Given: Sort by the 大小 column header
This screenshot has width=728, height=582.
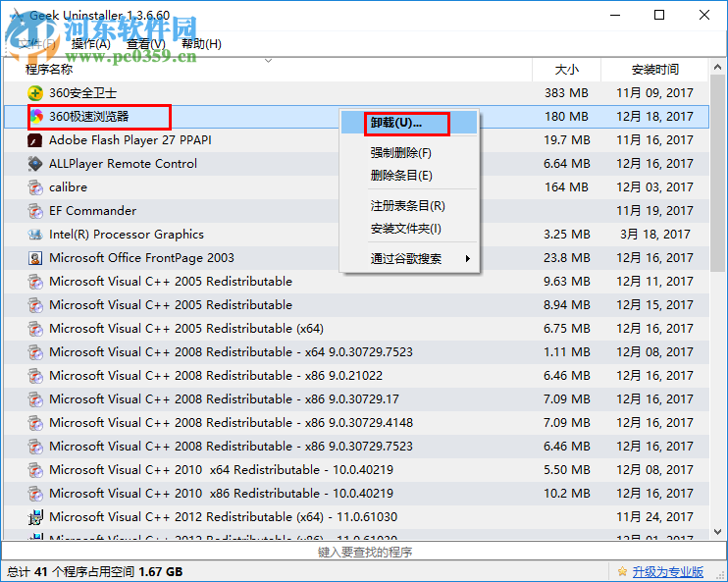Looking at the screenshot, I should tap(566, 70).
